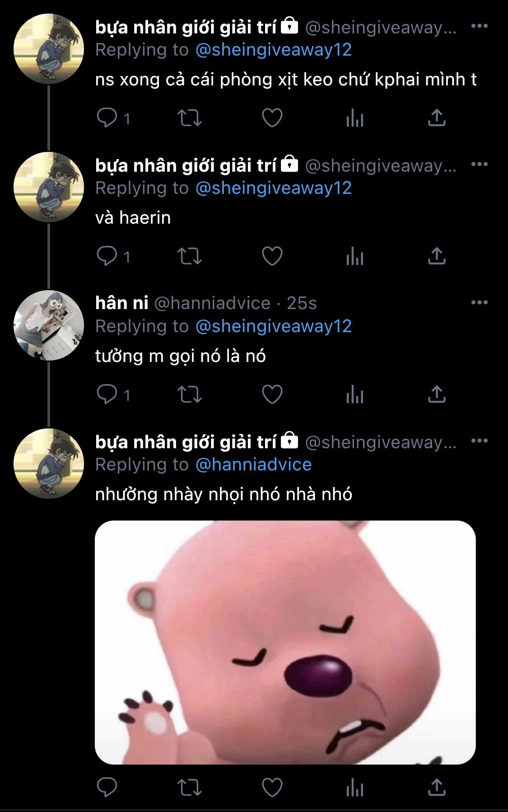This screenshot has width=508, height=812.
Task: Open the @hanniadvice mention link
Action: pyautogui.click(x=253, y=465)
